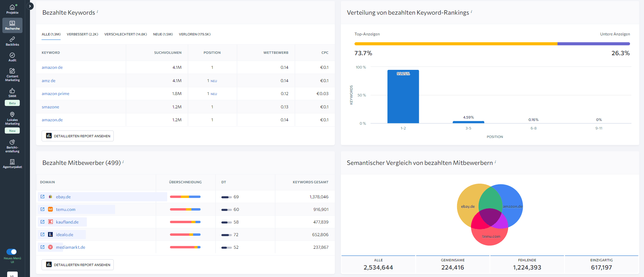Open temu.com competitor domain link
Viewport: 644px width, 277px height.
(66, 210)
